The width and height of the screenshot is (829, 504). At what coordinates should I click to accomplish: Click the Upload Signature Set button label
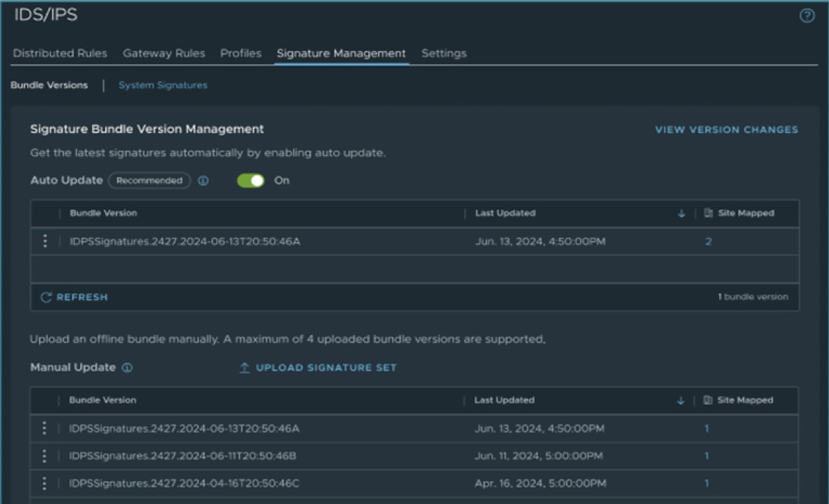click(326, 368)
